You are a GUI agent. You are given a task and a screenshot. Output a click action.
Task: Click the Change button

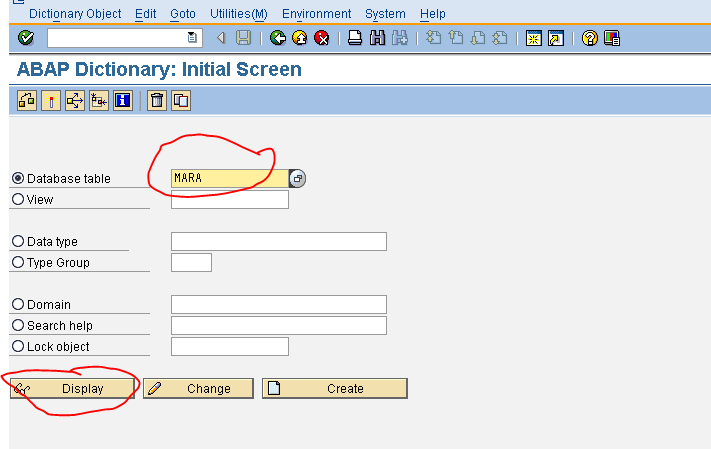click(x=199, y=389)
